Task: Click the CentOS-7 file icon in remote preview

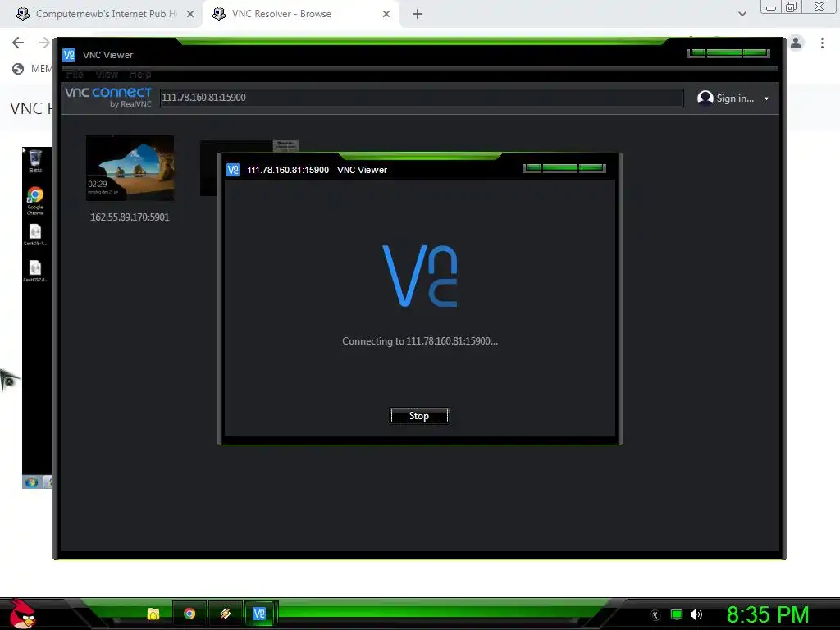Action: 35,235
